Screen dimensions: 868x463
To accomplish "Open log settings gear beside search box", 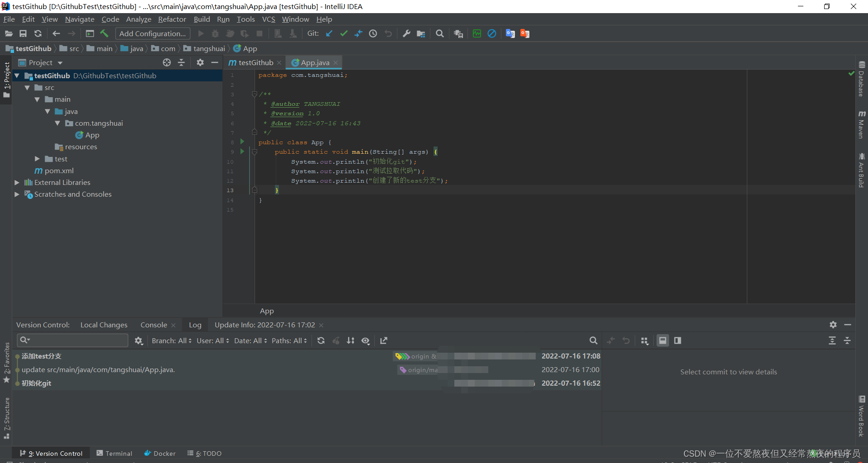I will click(139, 341).
